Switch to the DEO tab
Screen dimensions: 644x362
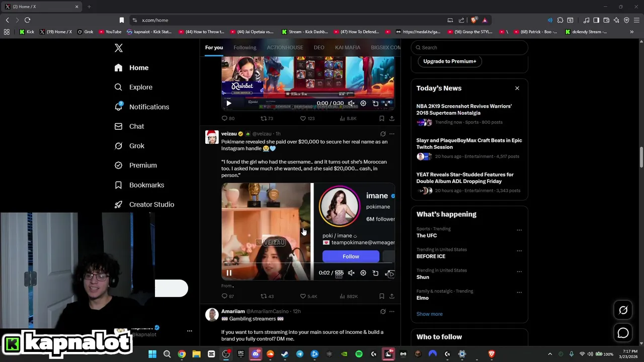(319, 47)
